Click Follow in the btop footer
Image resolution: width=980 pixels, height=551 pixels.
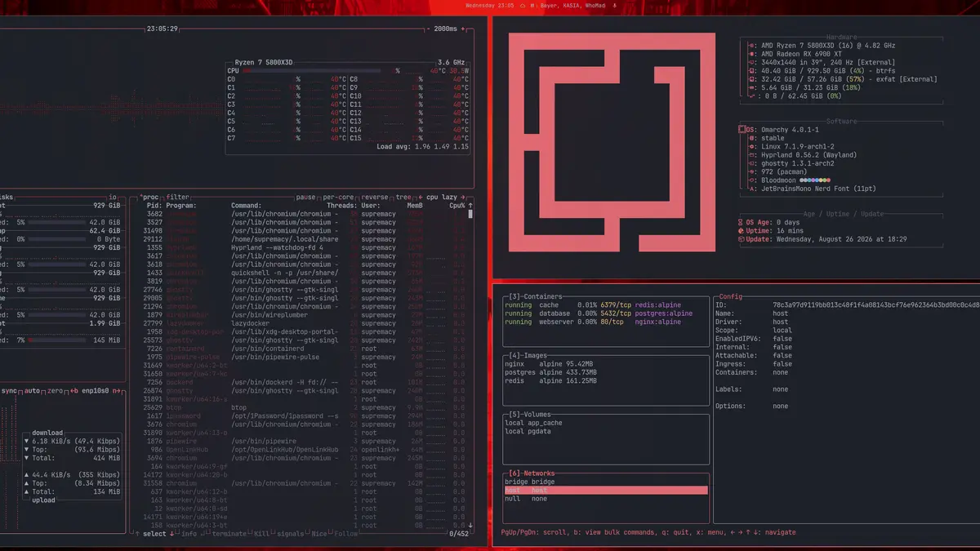click(345, 534)
